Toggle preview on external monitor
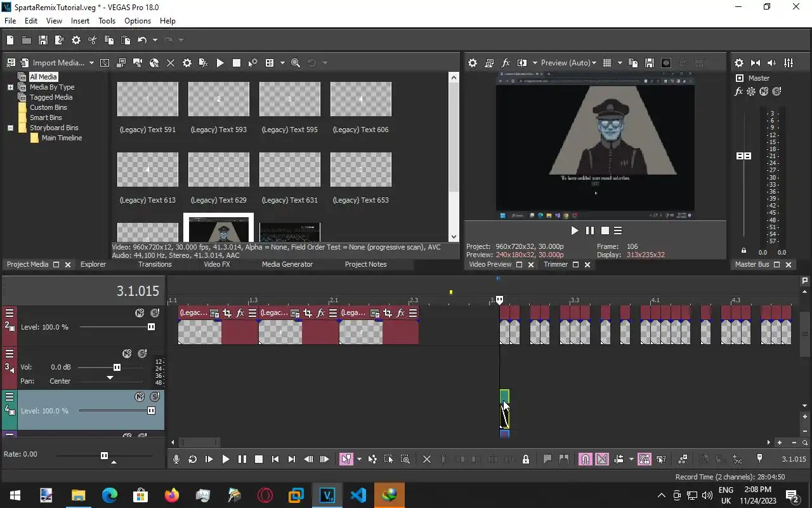 click(489, 63)
